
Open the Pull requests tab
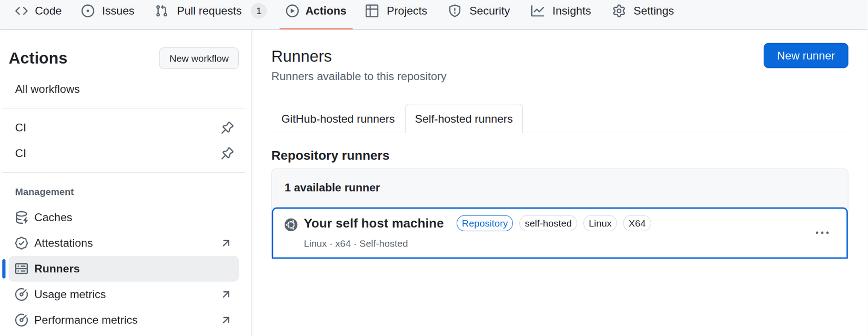pos(209,11)
